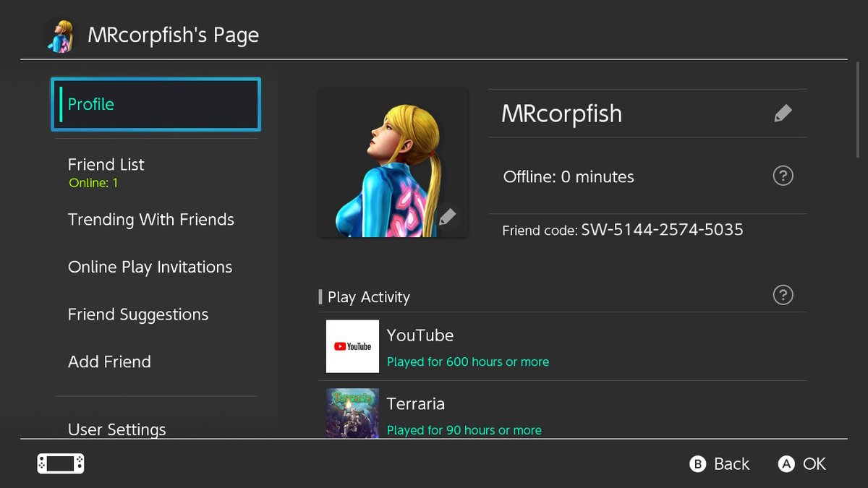Open help for Play Activity
The height and width of the screenshot is (488, 868).
coord(783,295)
